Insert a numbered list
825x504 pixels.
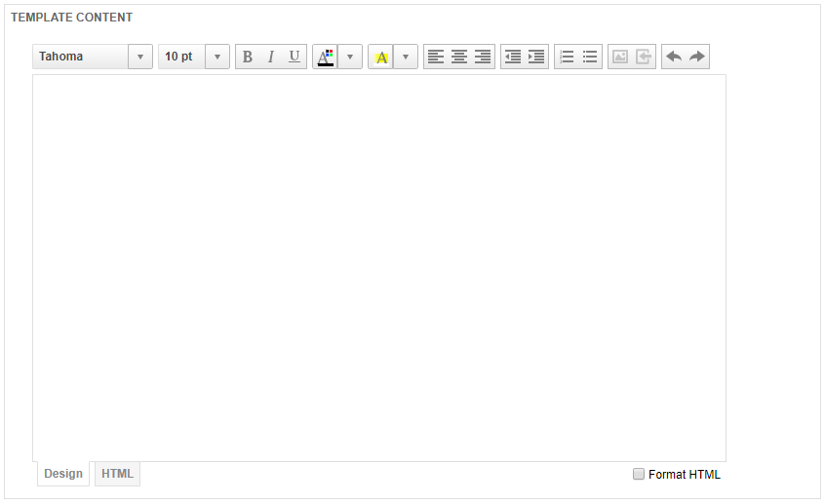567,57
